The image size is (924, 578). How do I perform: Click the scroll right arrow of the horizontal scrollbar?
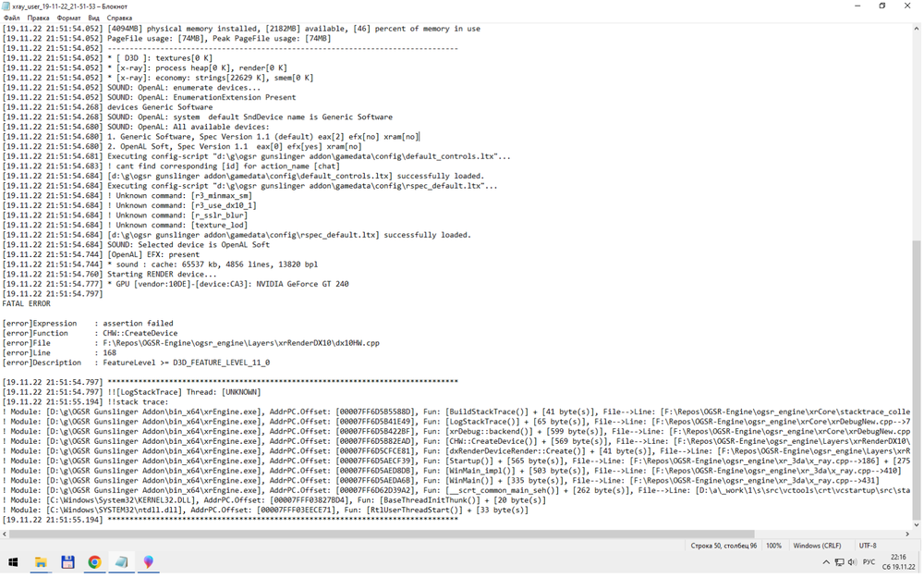[x=907, y=534]
